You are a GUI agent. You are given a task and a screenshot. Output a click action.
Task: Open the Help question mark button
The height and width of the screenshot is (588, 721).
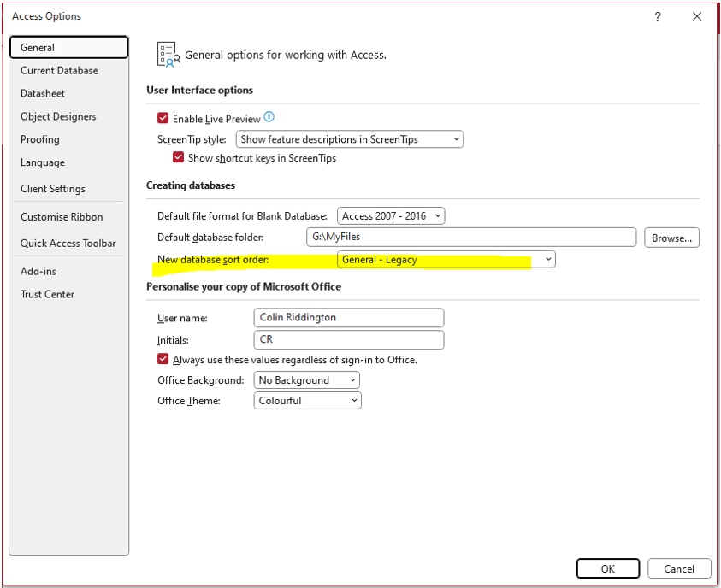click(x=658, y=16)
